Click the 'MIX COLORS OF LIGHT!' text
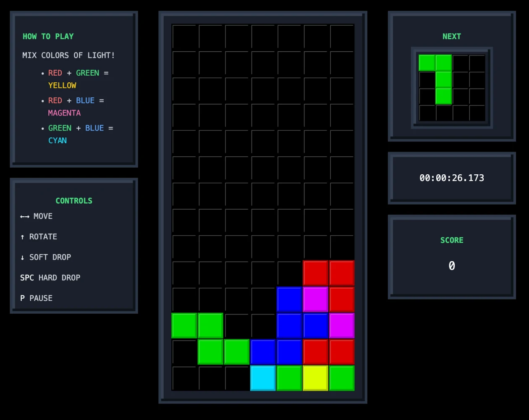This screenshot has width=529, height=420. coord(68,55)
